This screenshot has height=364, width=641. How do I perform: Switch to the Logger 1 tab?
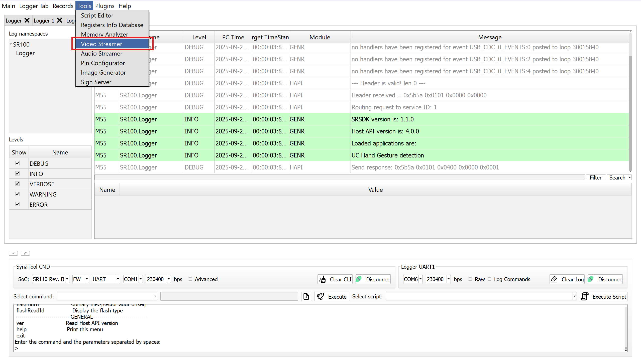pyautogui.click(x=44, y=21)
